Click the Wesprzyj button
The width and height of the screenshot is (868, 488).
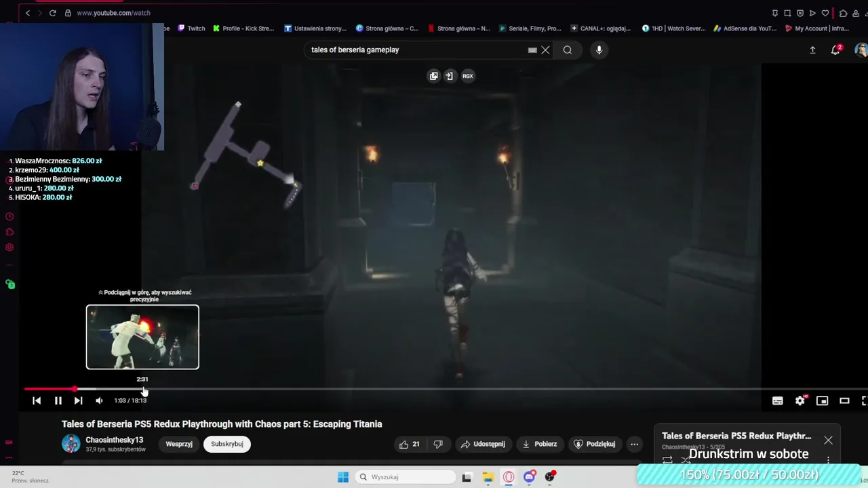pyautogui.click(x=179, y=444)
